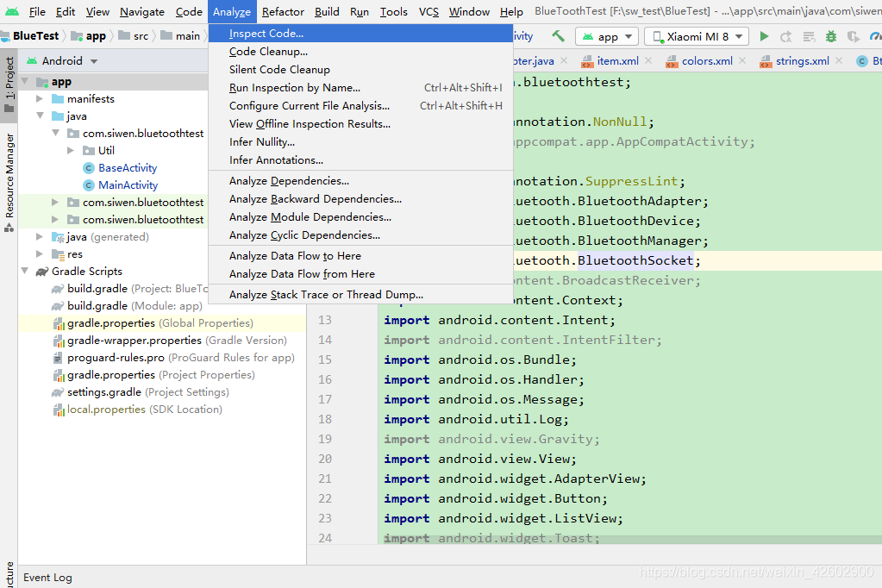The width and height of the screenshot is (882, 588).
Task: Open the VCS menu
Action: 428,11
